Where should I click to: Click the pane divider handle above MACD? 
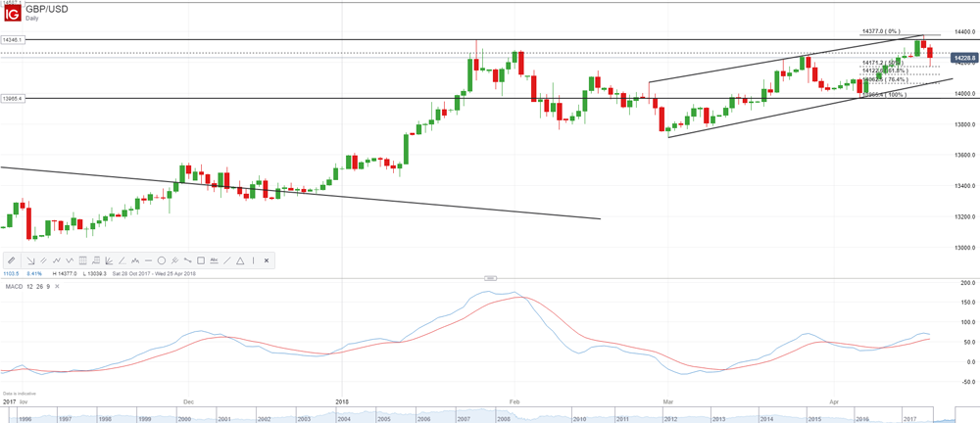490,277
